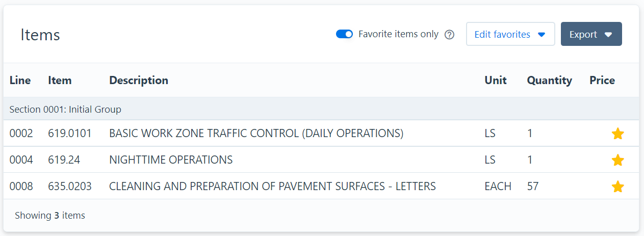Click the star on item 635.0203
Viewport: 644px width, 236px height.
pyautogui.click(x=617, y=187)
